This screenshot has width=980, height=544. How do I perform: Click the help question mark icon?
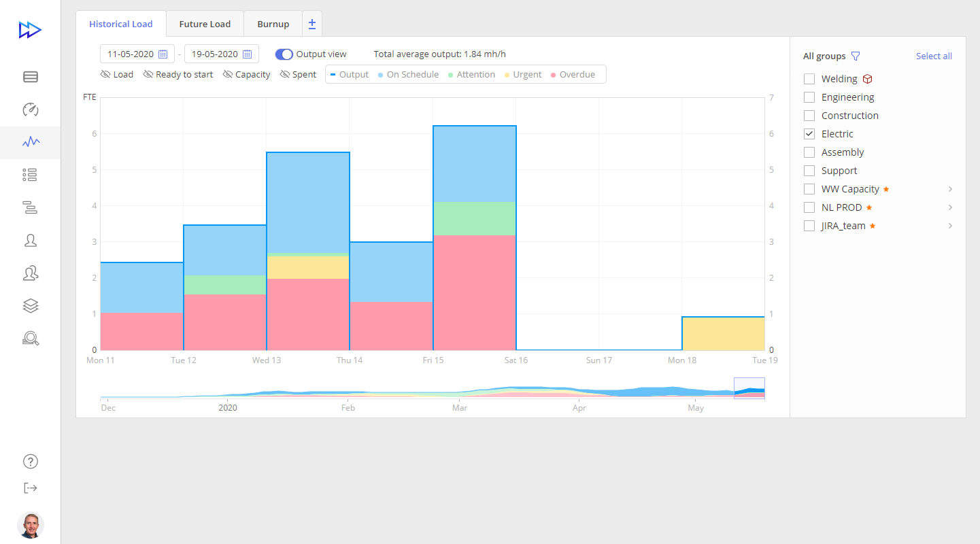[30, 461]
